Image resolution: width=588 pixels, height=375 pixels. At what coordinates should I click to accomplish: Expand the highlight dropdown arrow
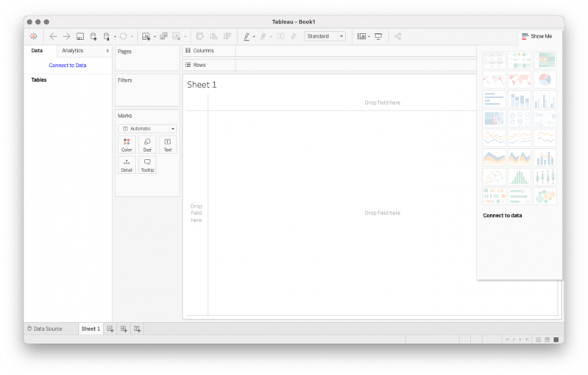pyautogui.click(x=254, y=37)
